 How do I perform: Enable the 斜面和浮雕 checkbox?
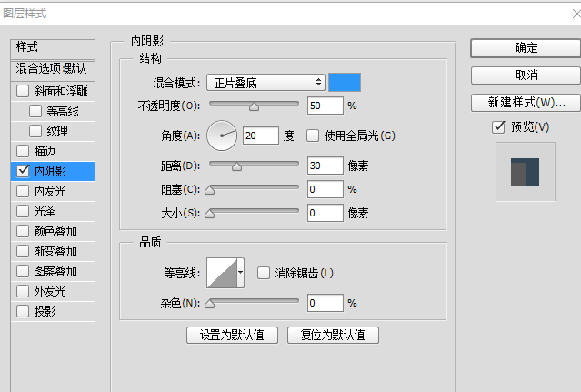pyautogui.click(x=23, y=91)
